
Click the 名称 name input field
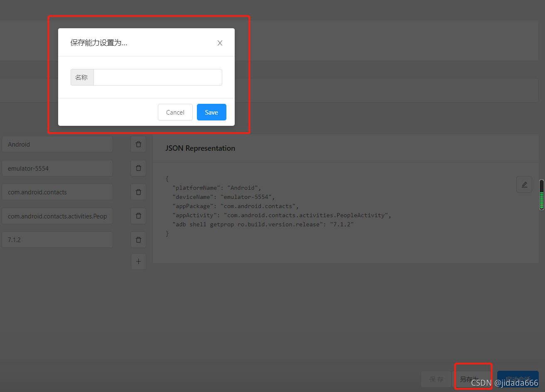click(x=158, y=77)
